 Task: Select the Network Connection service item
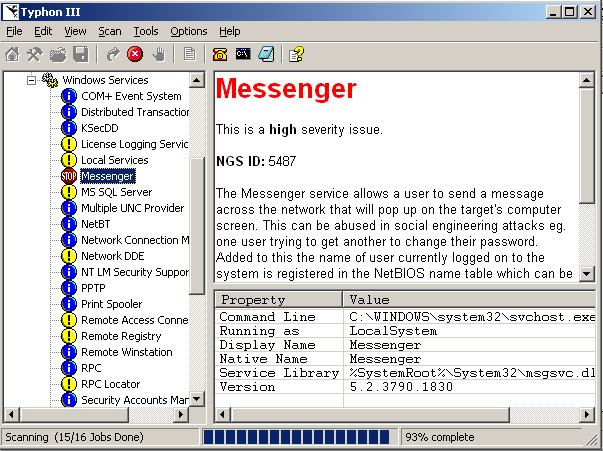click(x=135, y=240)
